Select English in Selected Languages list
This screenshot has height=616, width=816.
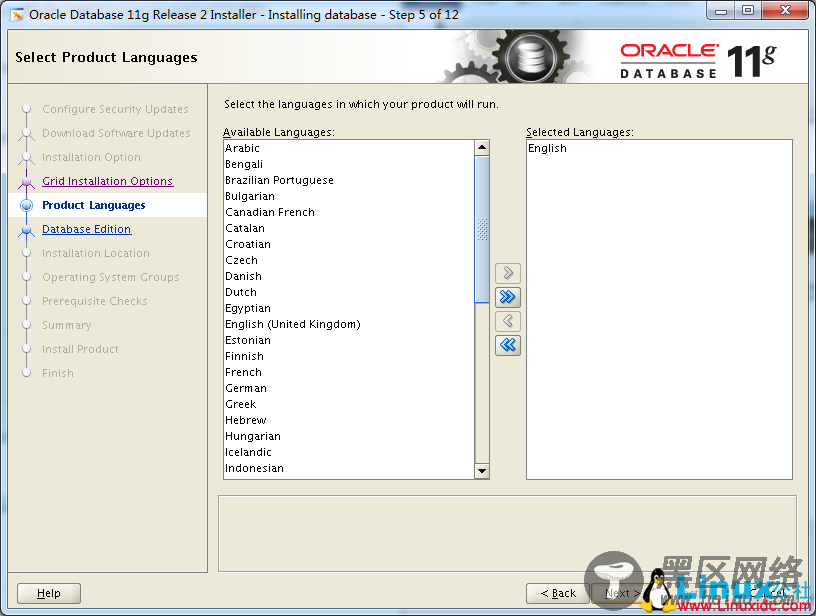point(659,148)
